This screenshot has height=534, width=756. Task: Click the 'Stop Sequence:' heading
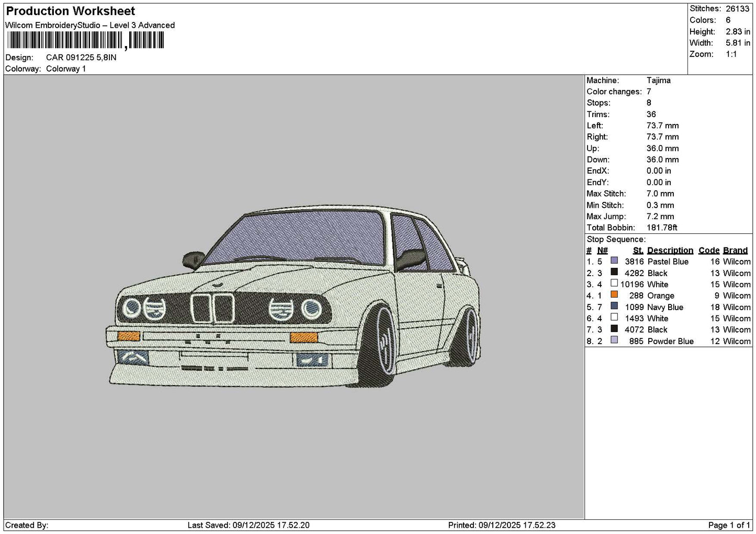pos(616,240)
